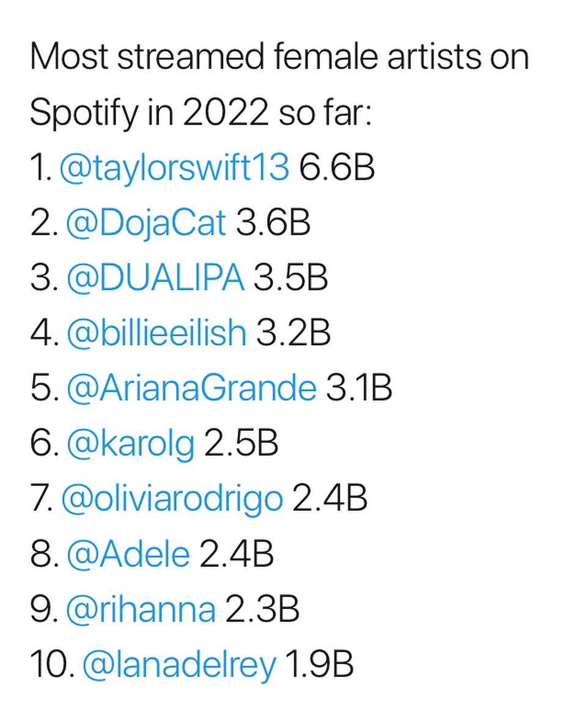Open the @taylorswift13 mention link
This screenshot has height=721, width=588.
pos(174,167)
